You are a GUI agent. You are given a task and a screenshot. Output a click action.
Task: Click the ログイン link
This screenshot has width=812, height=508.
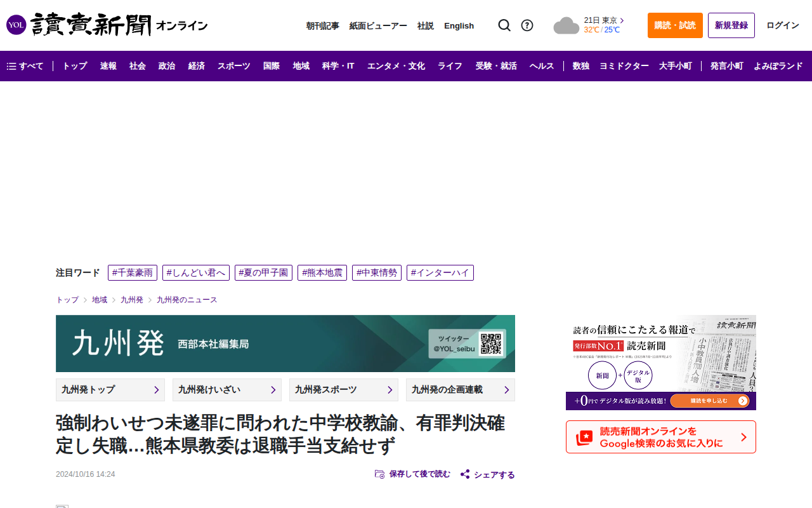[x=783, y=25]
